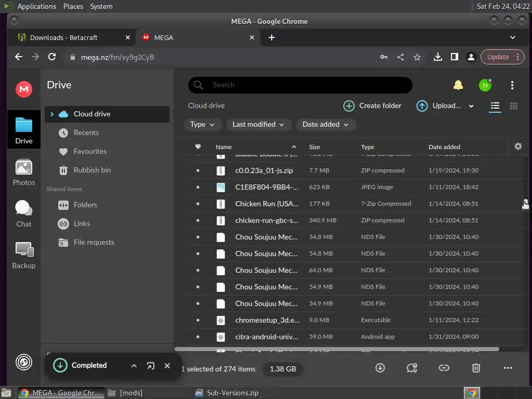Open the System menu
532x399 pixels.
tap(101, 6)
